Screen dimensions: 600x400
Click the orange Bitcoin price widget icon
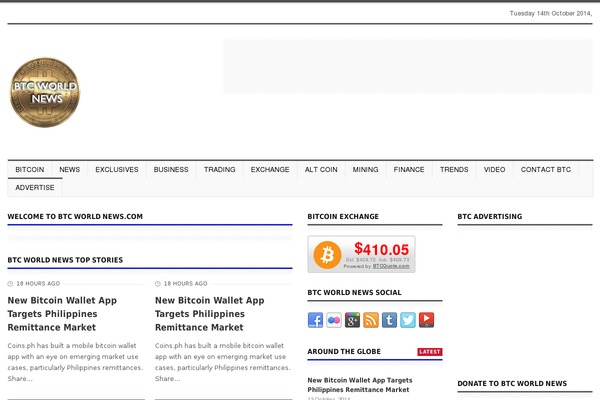327,255
